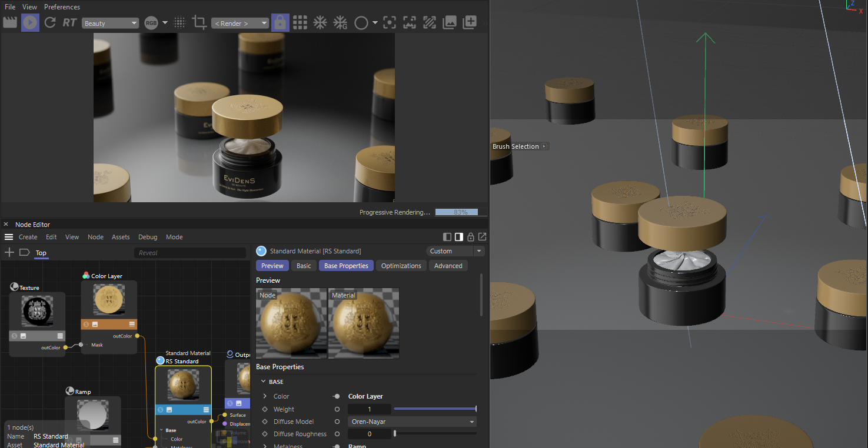Select the Basic tab

[x=304, y=266]
